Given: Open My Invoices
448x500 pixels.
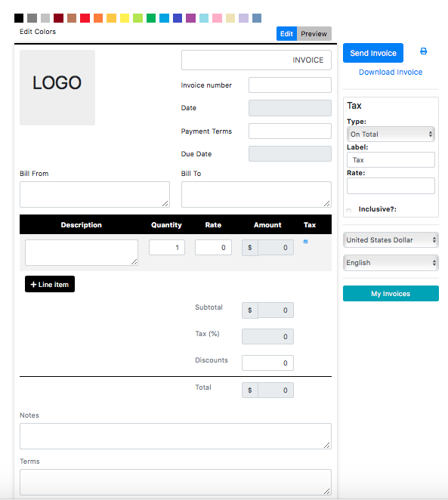Looking at the screenshot, I should (x=391, y=293).
